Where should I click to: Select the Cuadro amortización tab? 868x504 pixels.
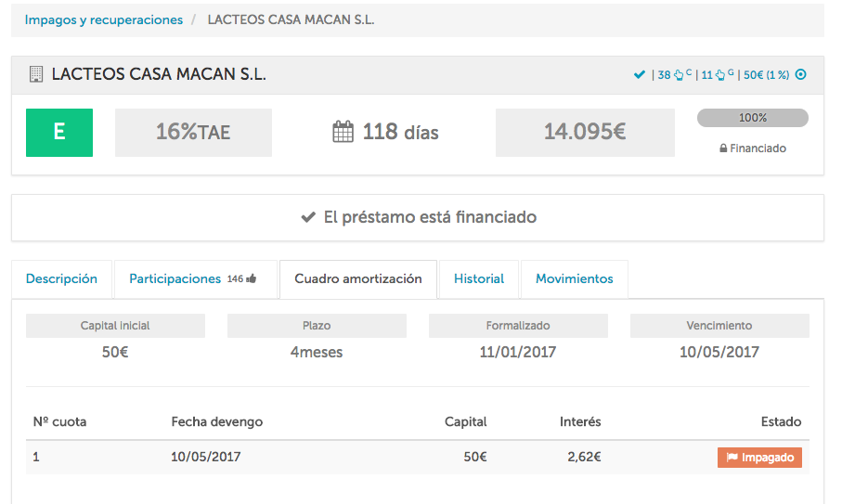click(x=357, y=278)
